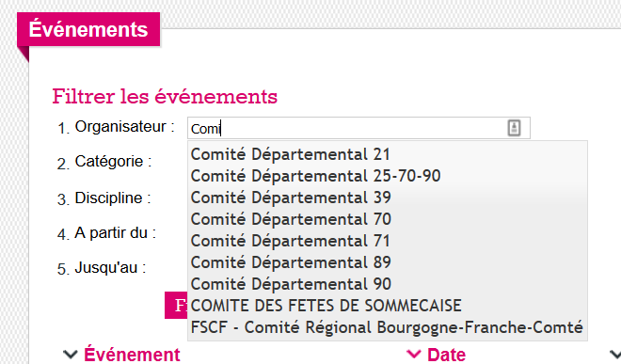Click the pink chevron beside Date column

(413, 354)
